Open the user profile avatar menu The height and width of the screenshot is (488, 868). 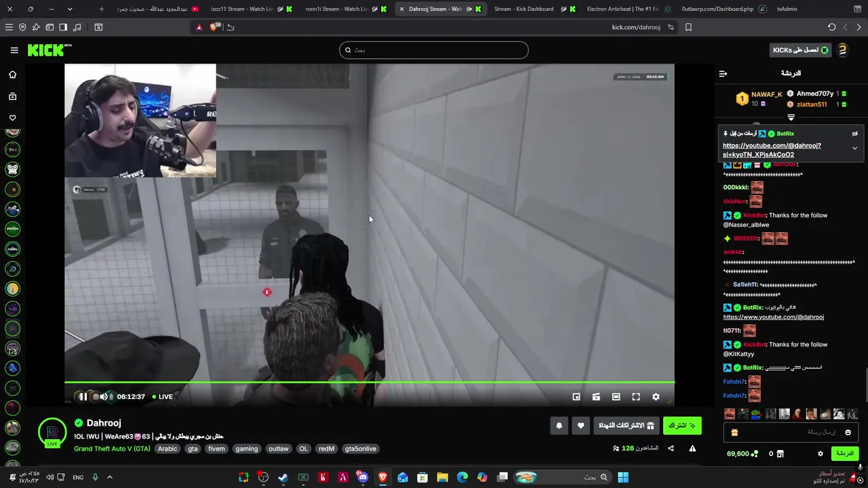(x=842, y=50)
